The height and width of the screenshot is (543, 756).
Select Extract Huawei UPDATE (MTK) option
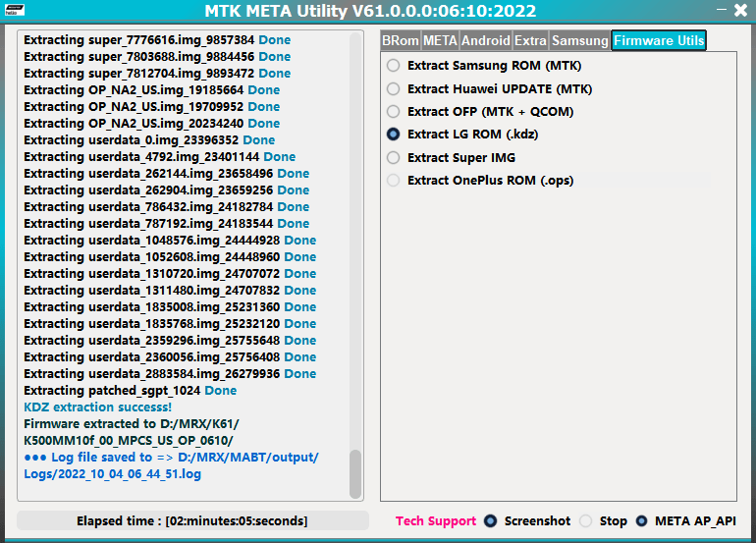489,89
